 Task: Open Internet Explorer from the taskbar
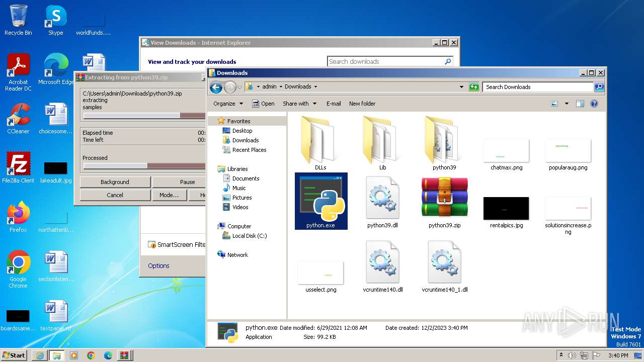point(40,355)
